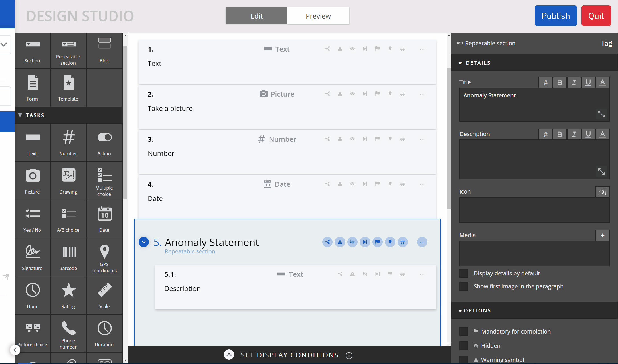Quit the Design Studio
Viewport: 618px width, 364px height.
596,16
